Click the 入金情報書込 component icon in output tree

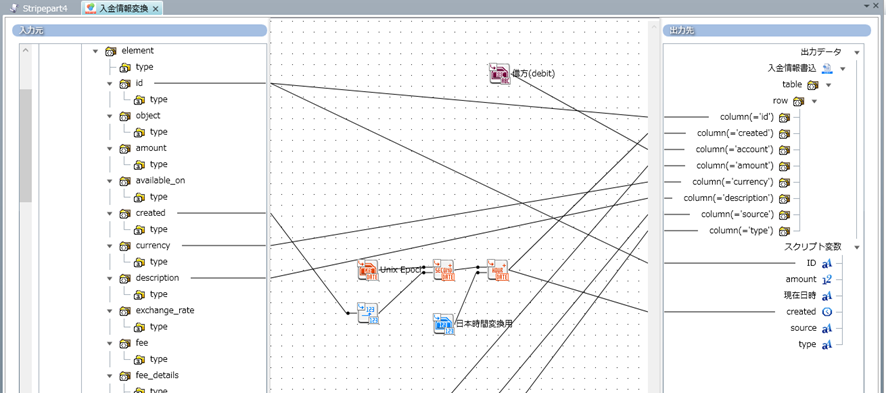pyautogui.click(x=827, y=68)
